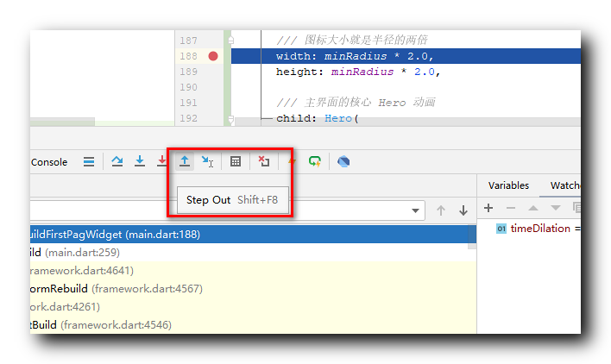Click the code line 'height: minRadius * 2.0,'
Image resolution: width=611 pixels, height=364 pixels.
coord(358,72)
